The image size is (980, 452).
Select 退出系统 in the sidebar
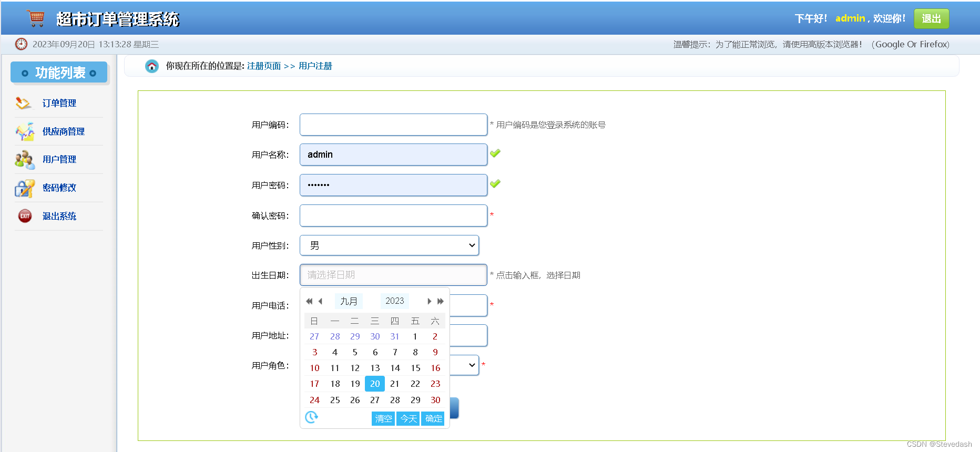tap(59, 217)
